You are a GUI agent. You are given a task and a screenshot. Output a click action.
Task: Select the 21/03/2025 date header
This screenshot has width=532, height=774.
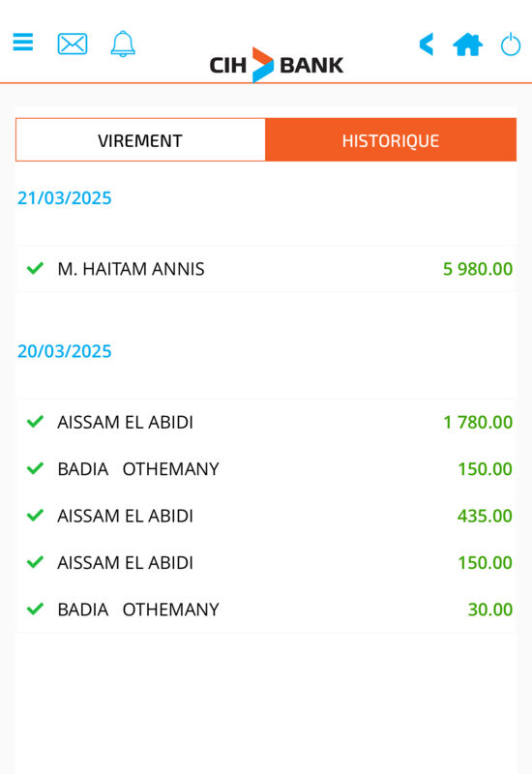click(x=65, y=198)
